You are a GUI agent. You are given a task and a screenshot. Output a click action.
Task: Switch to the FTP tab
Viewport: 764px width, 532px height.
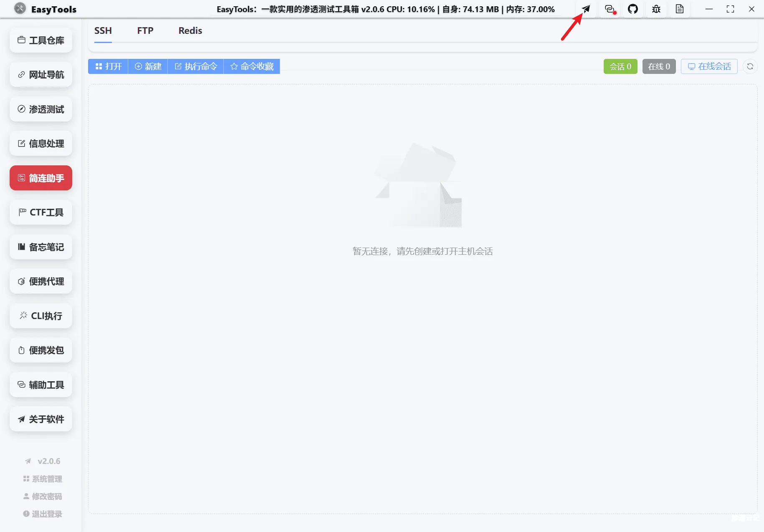point(145,30)
